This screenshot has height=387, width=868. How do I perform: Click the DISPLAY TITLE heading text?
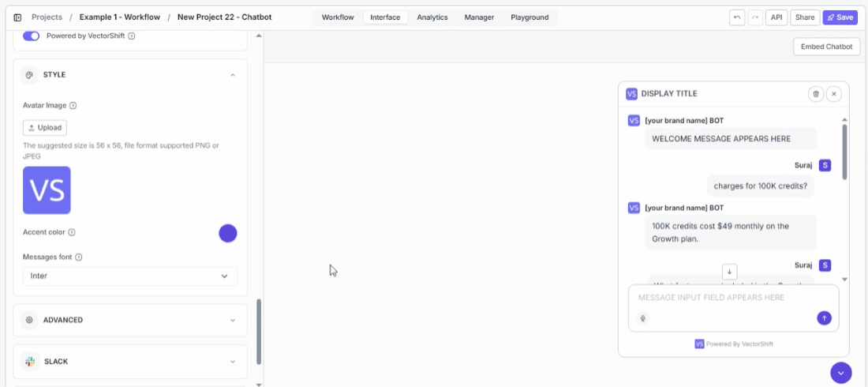[669, 94]
